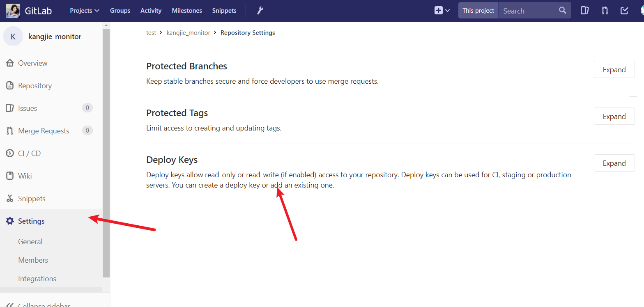The image size is (644, 307).
Task: Open the todos checkmark icon in the top bar
Action: (624, 11)
